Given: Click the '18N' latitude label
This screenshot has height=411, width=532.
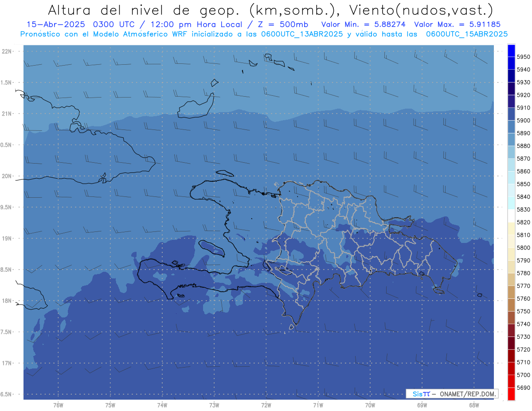Looking at the screenshot, I should point(7,301).
